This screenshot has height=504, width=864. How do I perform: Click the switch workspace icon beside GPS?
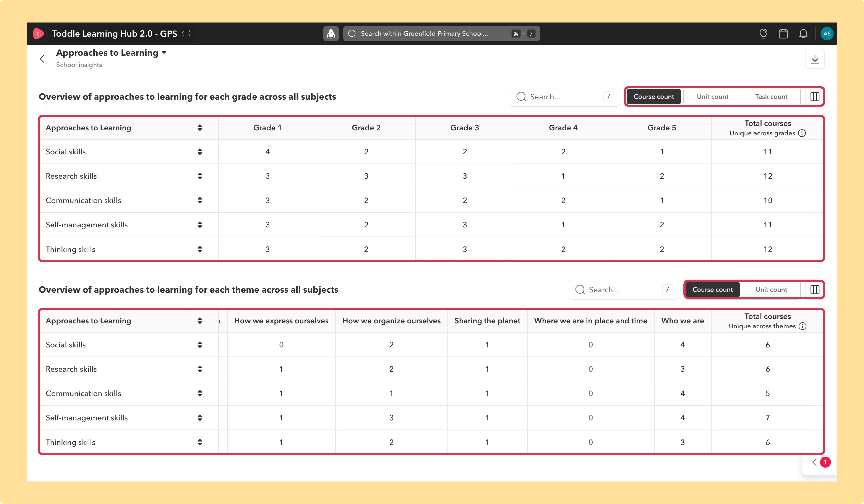[x=186, y=34]
